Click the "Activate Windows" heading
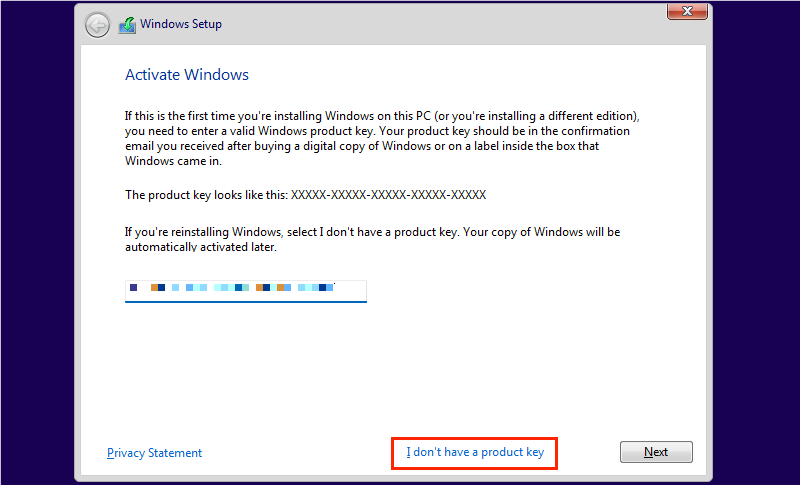Viewport: 800px width, 485px height. pyautogui.click(x=187, y=74)
